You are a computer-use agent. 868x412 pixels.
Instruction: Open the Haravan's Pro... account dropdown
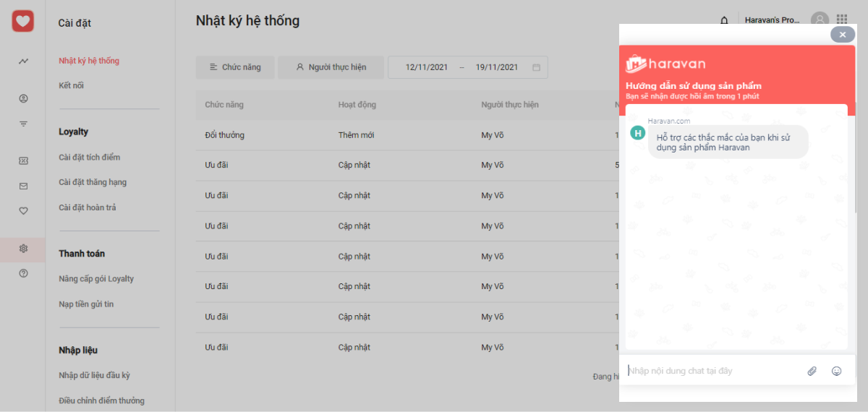[774, 20]
